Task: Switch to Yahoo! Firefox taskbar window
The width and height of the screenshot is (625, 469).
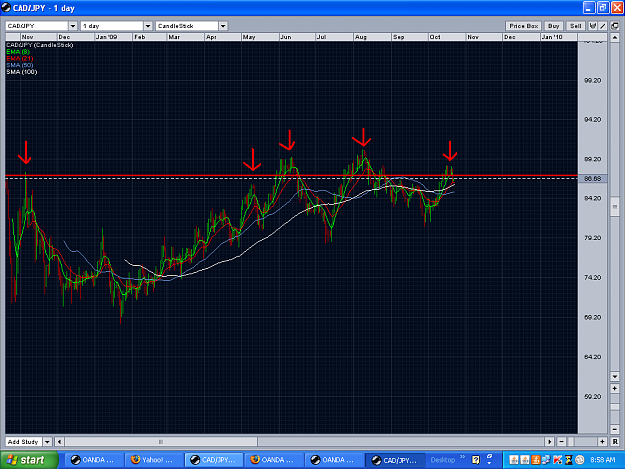Action: (x=153, y=460)
